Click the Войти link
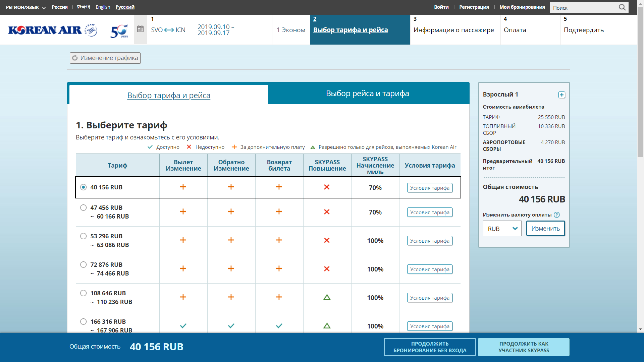 (441, 7)
